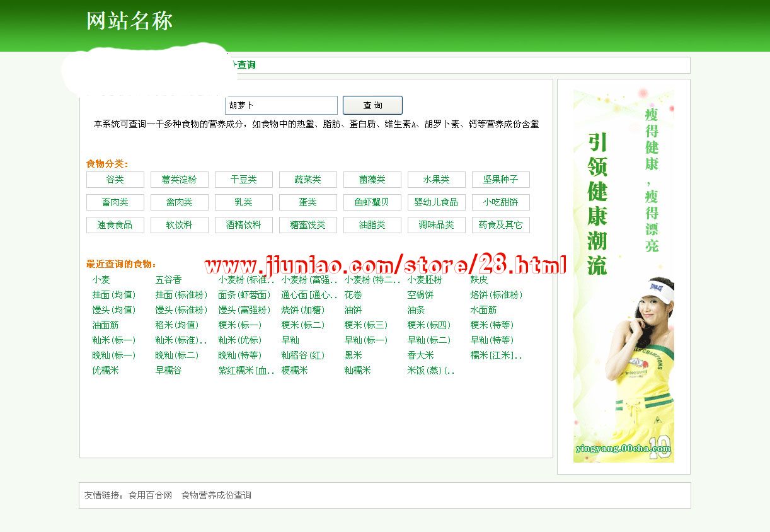The image size is (770, 532).
Task: Open the 馒头(均值) link
Action: pyautogui.click(x=114, y=310)
